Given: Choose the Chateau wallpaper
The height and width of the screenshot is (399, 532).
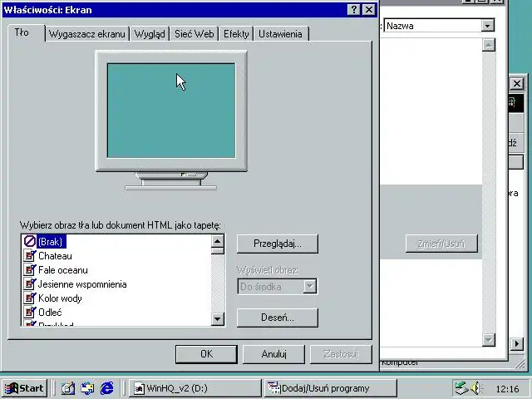Looking at the screenshot, I should (x=55, y=256).
